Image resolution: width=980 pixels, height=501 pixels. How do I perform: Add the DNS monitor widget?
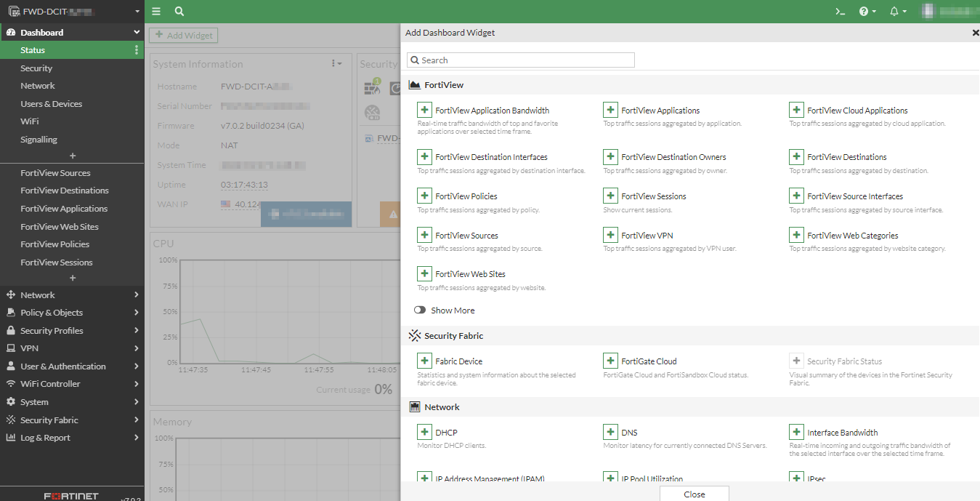coord(611,432)
